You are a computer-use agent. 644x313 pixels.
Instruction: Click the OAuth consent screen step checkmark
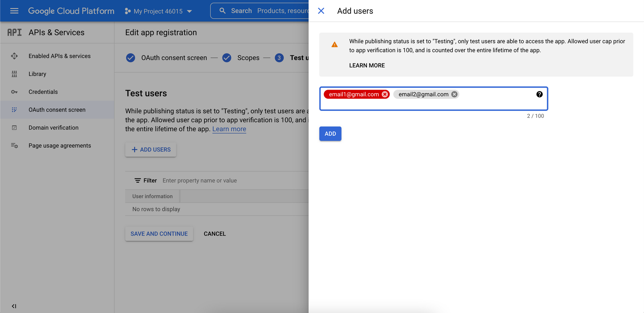point(130,58)
